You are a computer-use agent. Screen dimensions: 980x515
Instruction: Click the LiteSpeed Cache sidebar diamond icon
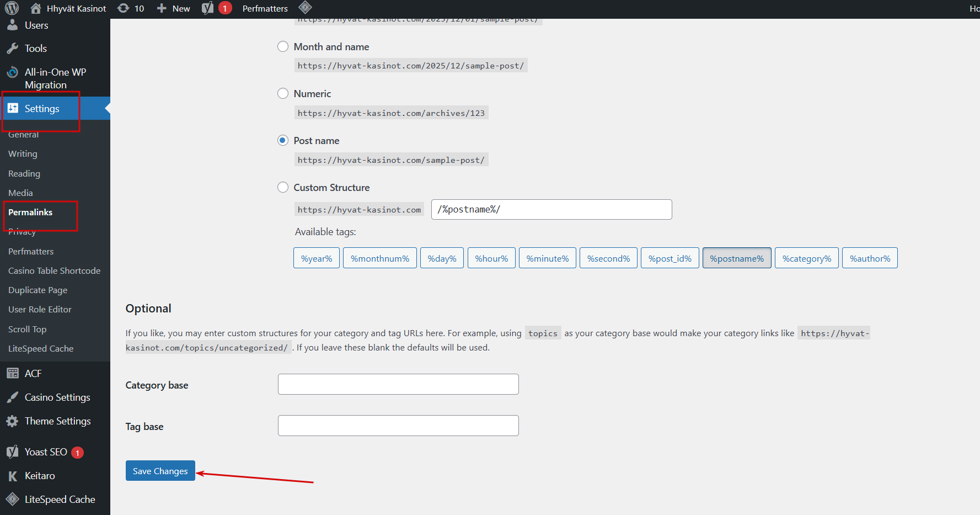[12, 500]
